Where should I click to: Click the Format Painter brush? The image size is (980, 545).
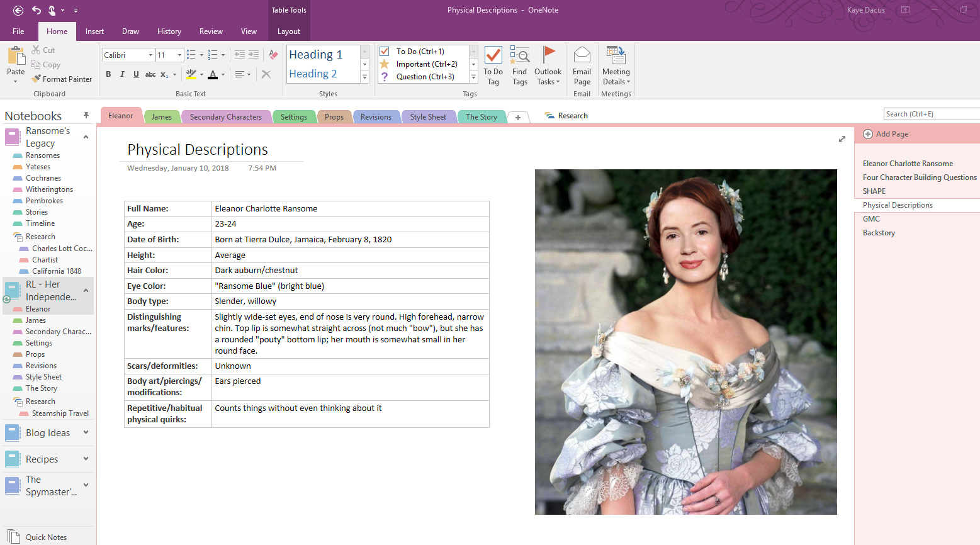pyautogui.click(x=37, y=79)
